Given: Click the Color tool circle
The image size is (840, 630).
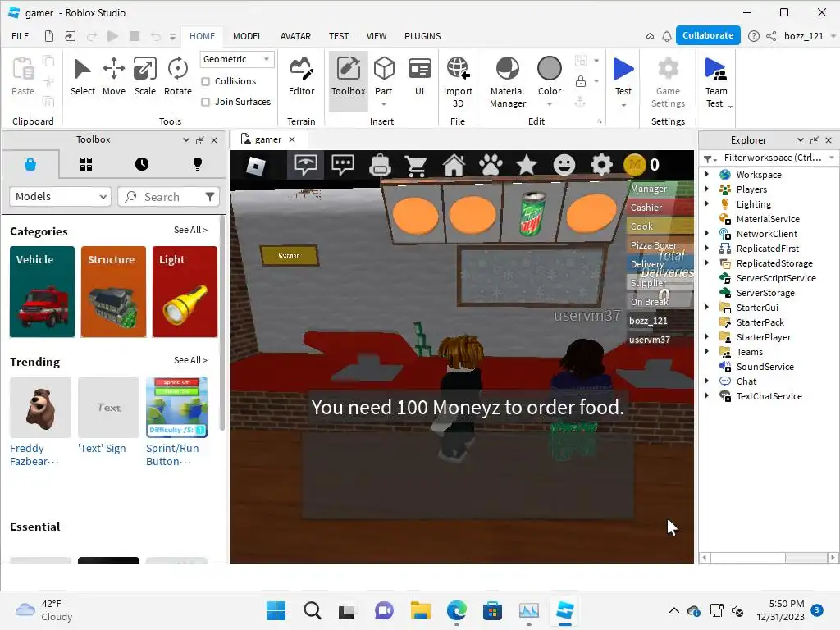Looking at the screenshot, I should [x=549, y=69].
